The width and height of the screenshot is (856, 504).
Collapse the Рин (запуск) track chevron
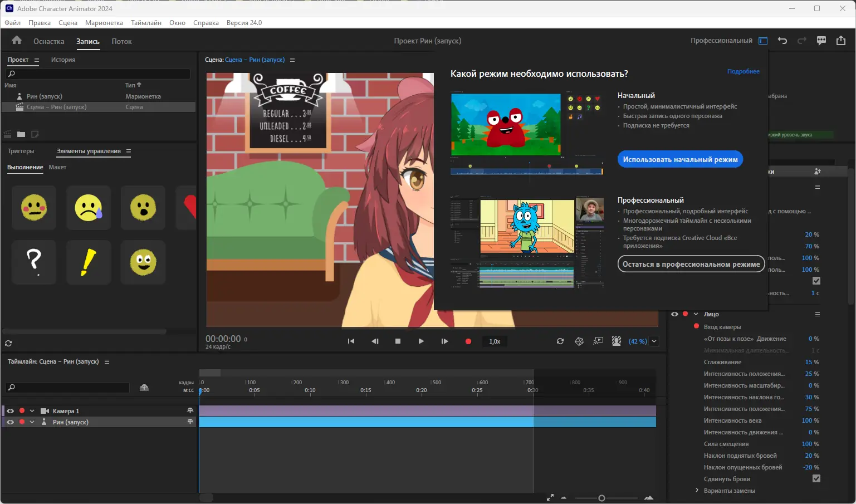(32, 422)
